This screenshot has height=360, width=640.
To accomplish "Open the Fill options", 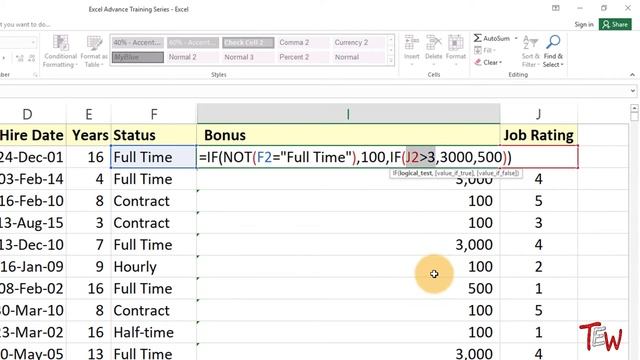I will point(484,51).
